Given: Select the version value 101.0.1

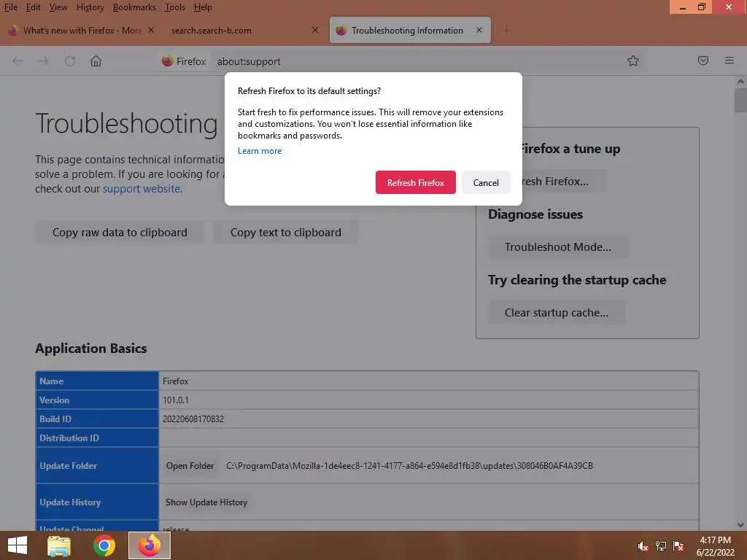Looking at the screenshot, I should [176, 400].
